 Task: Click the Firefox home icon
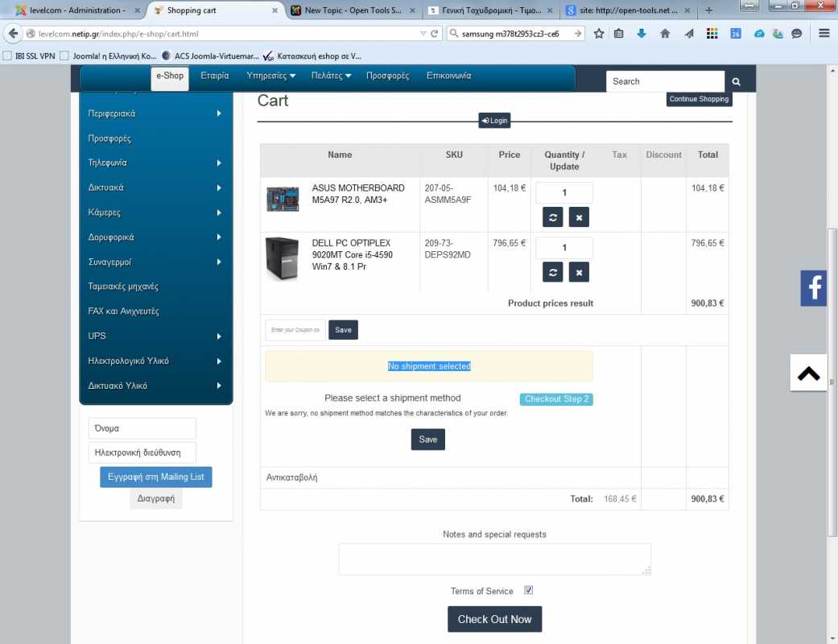click(x=665, y=34)
